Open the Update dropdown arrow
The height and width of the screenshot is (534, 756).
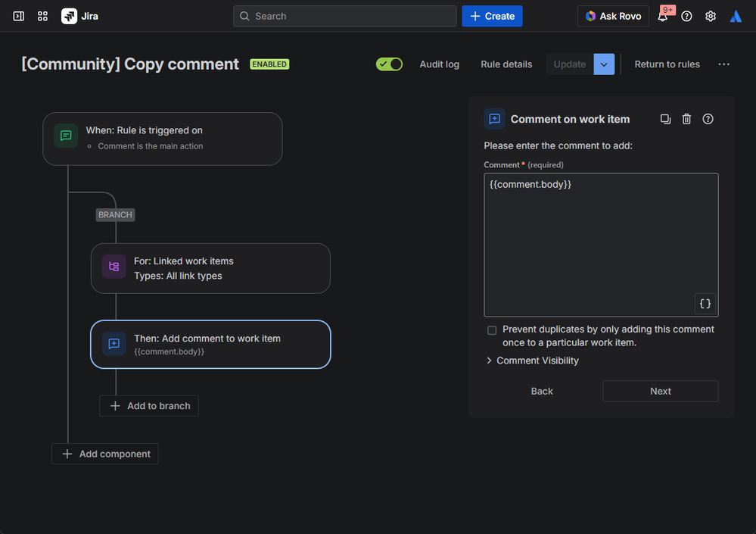604,64
